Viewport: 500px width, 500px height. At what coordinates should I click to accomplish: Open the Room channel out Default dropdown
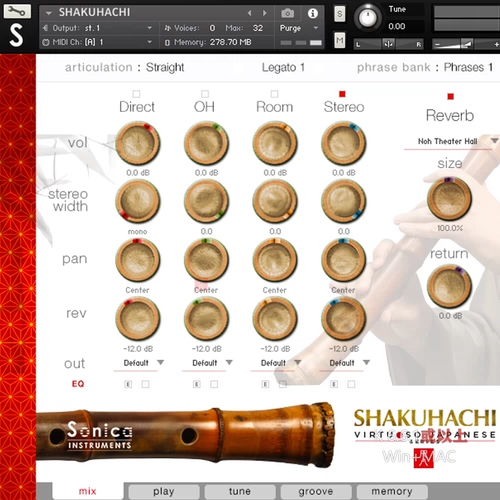277,363
